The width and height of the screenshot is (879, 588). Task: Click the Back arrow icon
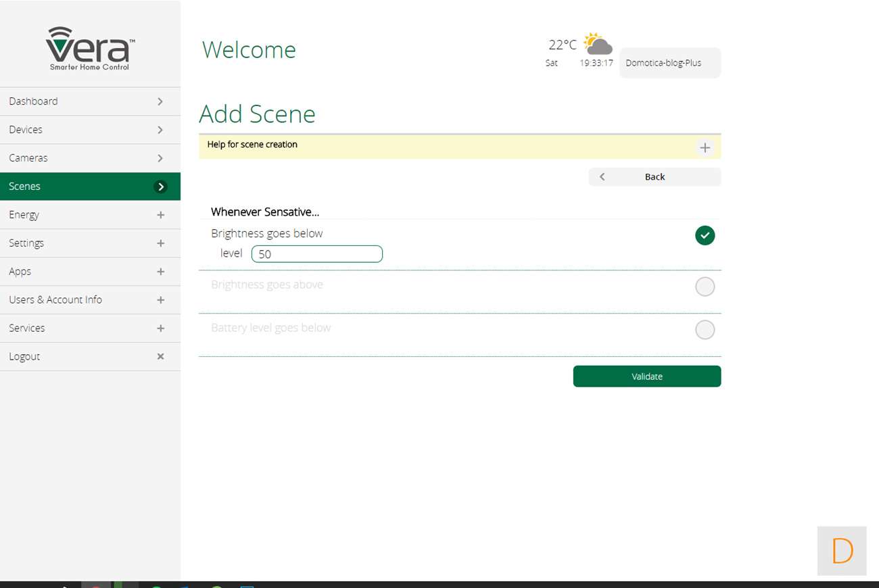[x=602, y=177]
